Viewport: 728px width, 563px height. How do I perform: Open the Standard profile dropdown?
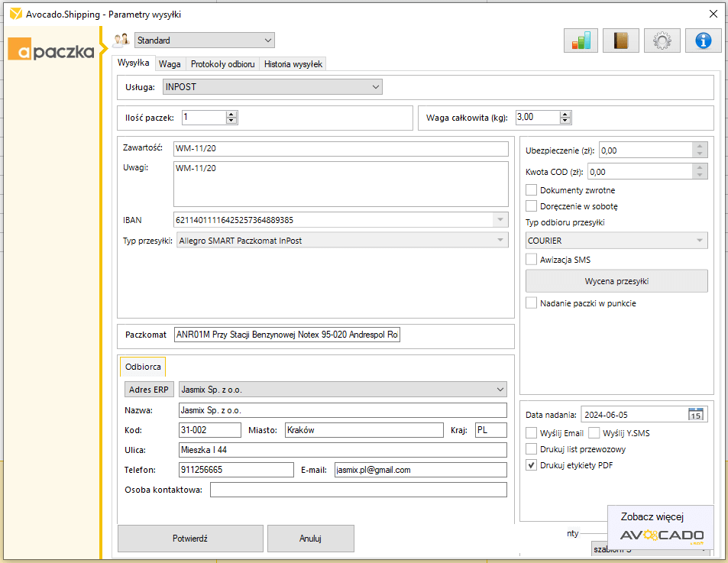tap(267, 40)
